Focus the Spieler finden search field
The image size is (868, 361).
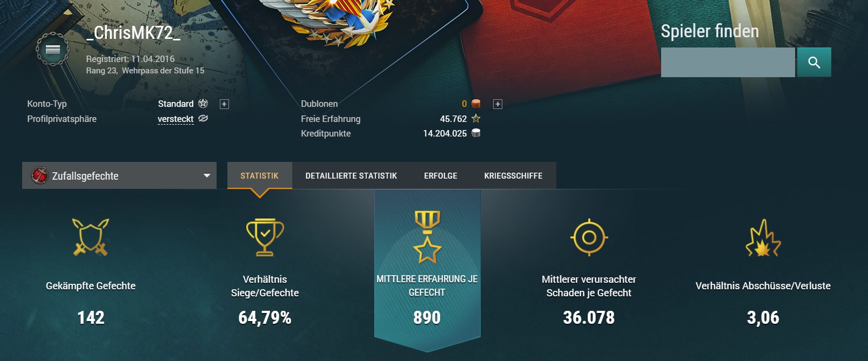(x=728, y=63)
